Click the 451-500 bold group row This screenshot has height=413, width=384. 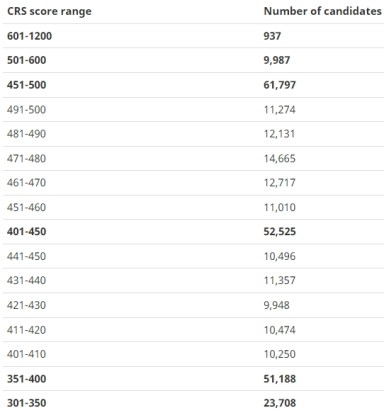click(x=193, y=85)
